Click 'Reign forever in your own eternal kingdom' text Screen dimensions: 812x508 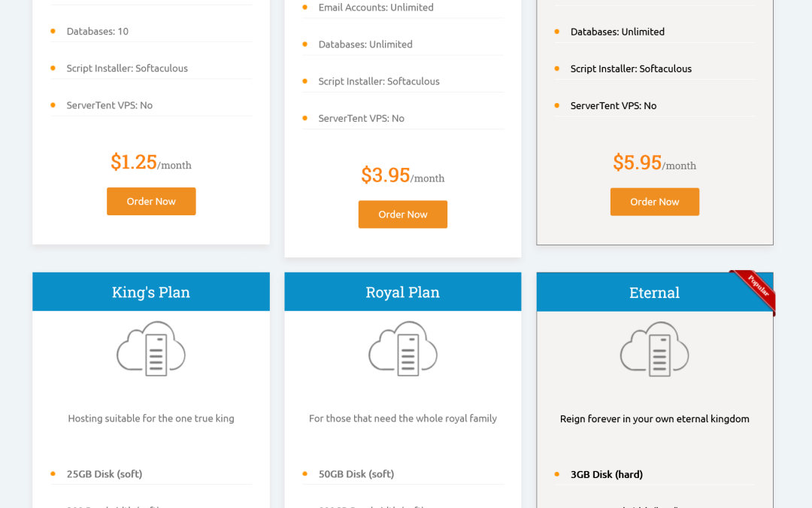click(655, 419)
